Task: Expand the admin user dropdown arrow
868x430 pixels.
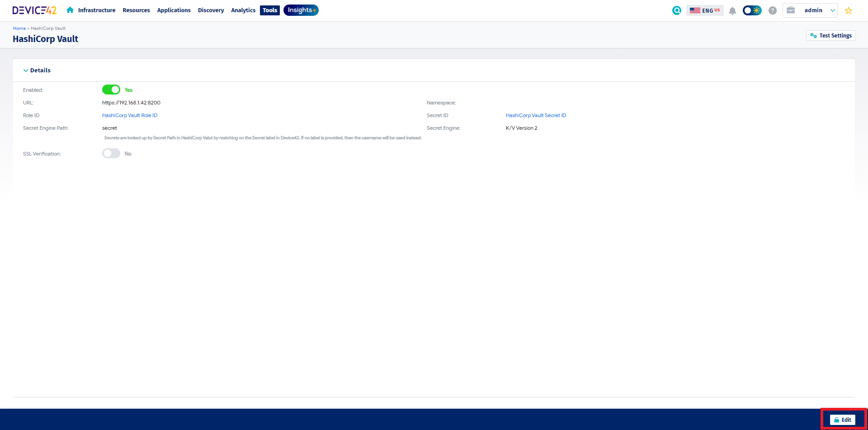Action: 832,10
